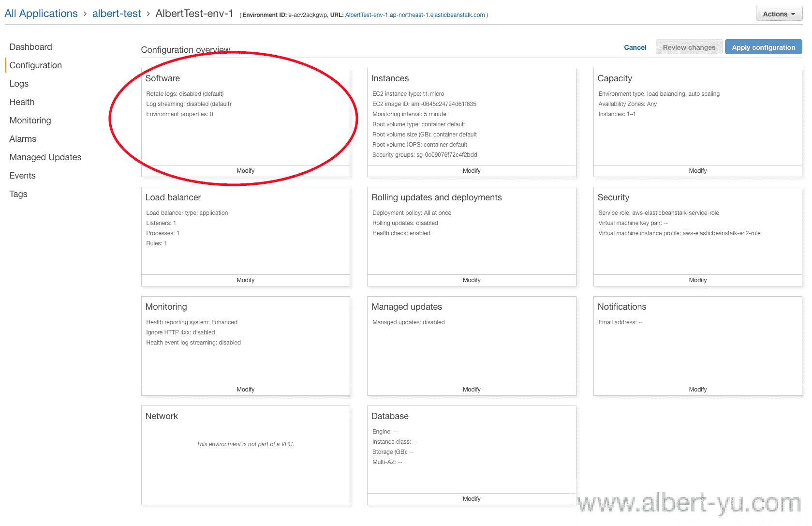This screenshot has width=812, height=526.
Task: Click the 'Configuration overview' heading
Action: (186, 50)
